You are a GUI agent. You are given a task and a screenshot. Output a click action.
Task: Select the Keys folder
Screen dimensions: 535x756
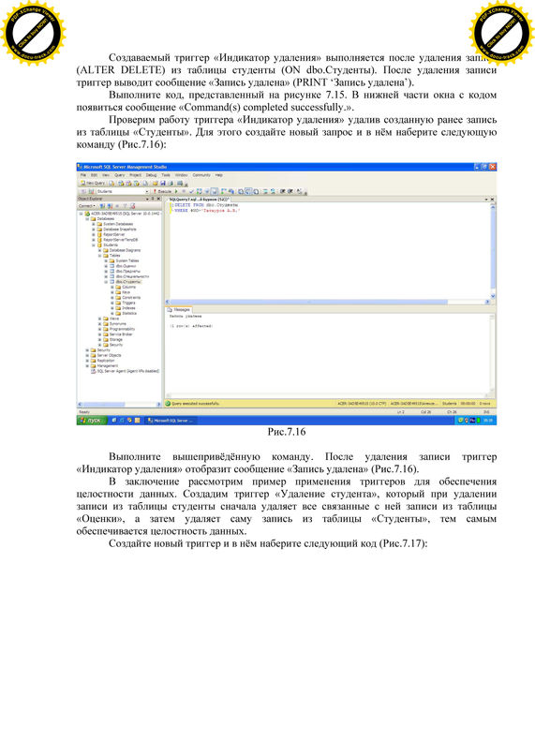(126, 292)
